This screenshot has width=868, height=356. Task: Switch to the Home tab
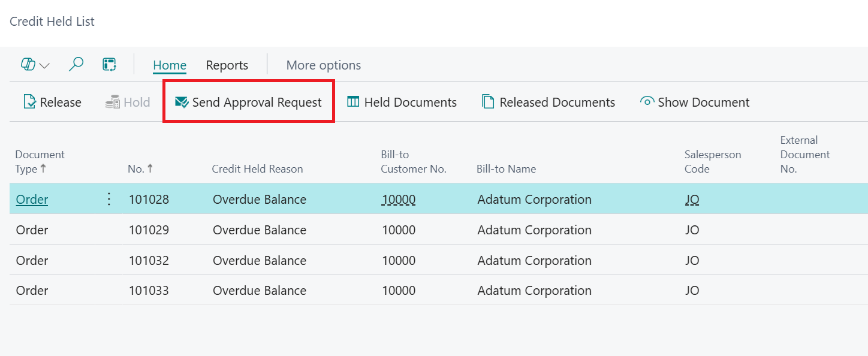tap(170, 65)
